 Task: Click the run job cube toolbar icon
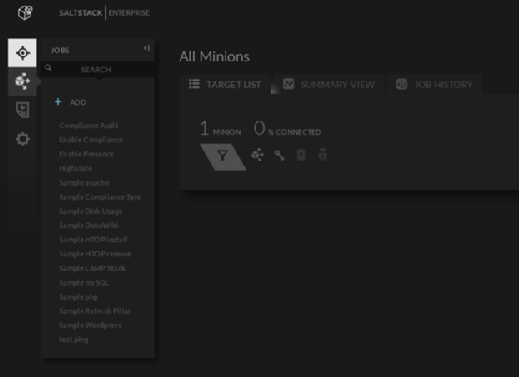(x=258, y=155)
